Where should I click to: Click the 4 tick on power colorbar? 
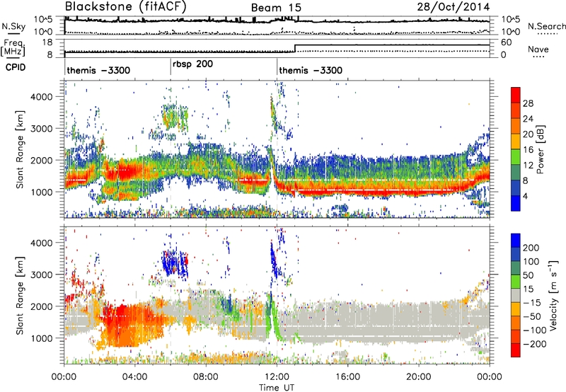525,196
